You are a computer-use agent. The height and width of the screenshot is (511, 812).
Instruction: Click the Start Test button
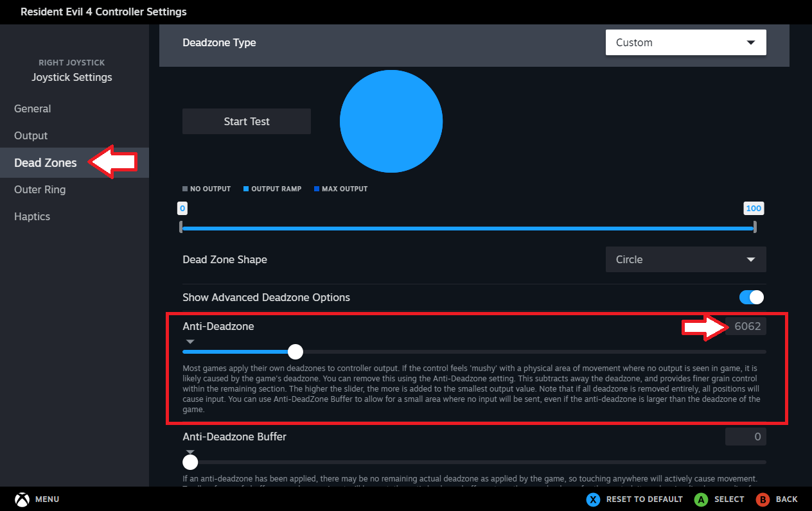[x=247, y=121]
